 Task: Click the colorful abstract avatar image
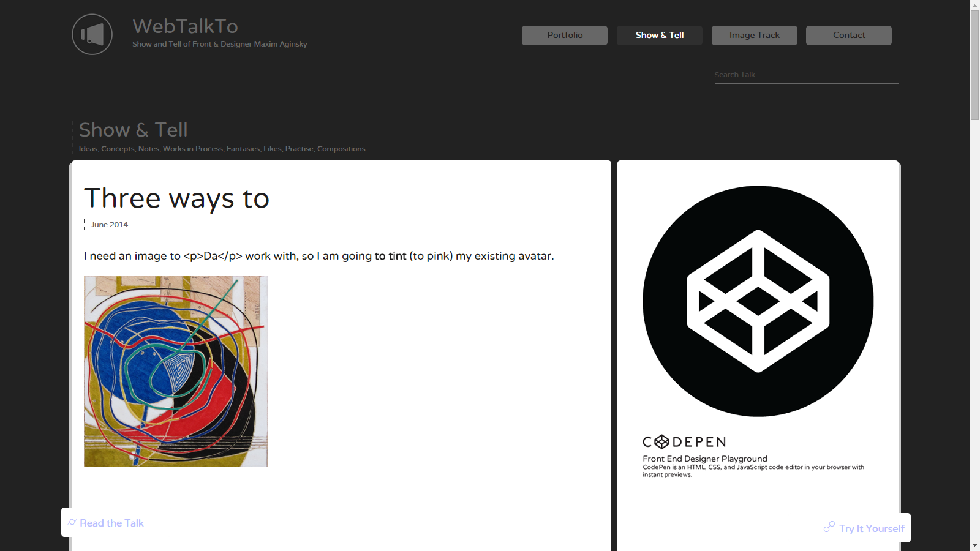point(176,371)
